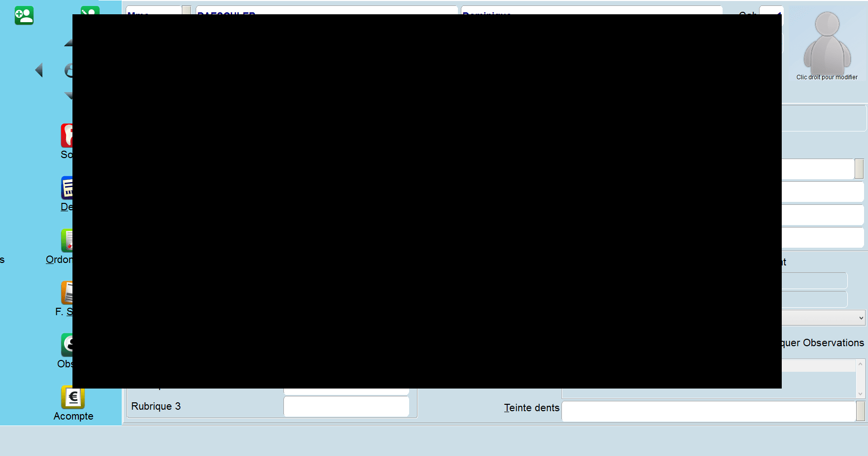Image resolution: width=868 pixels, height=456 pixels.
Task: Open the dark green Obs icon
Action: pyautogui.click(x=67, y=345)
